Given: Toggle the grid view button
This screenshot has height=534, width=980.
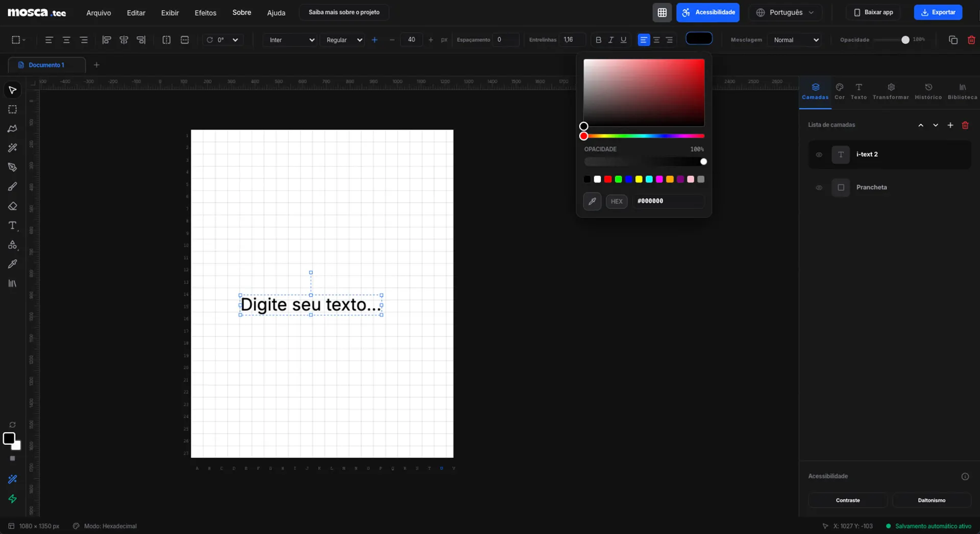Looking at the screenshot, I should pos(662,12).
